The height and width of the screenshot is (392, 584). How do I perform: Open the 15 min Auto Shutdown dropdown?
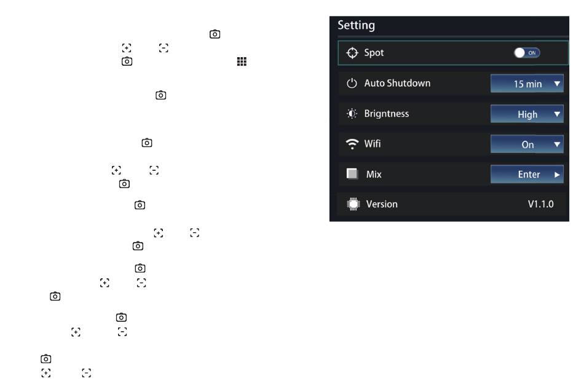527,84
